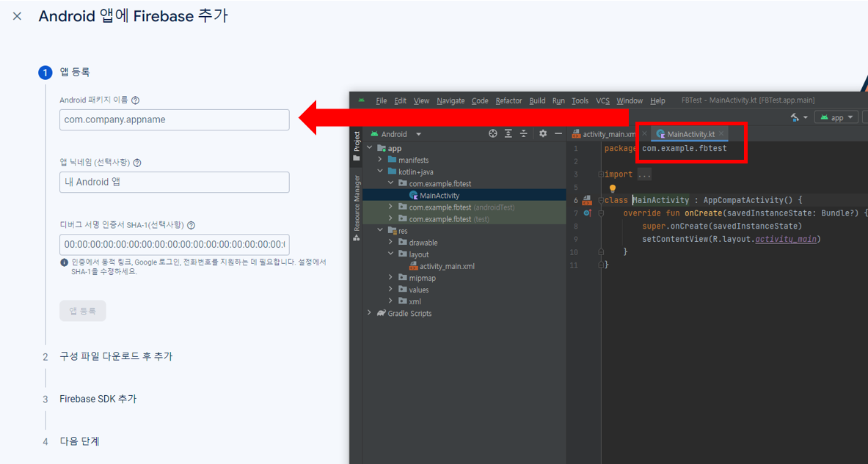Expand the Gradle Scripts node
Image resolution: width=868 pixels, height=464 pixels.
point(369,313)
